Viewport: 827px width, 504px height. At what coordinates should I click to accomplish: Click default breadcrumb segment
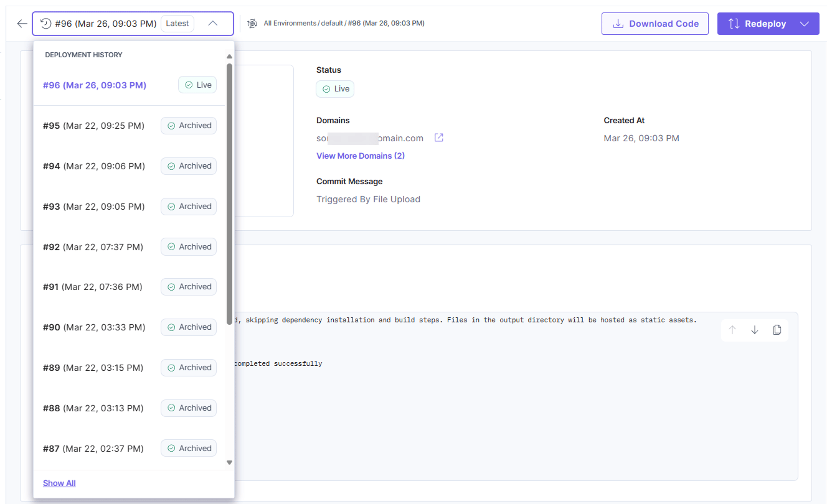pos(332,23)
